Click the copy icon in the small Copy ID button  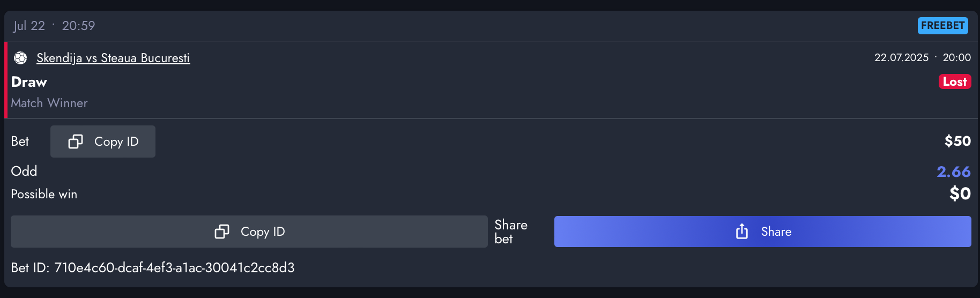pyautogui.click(x=76, y=141)
